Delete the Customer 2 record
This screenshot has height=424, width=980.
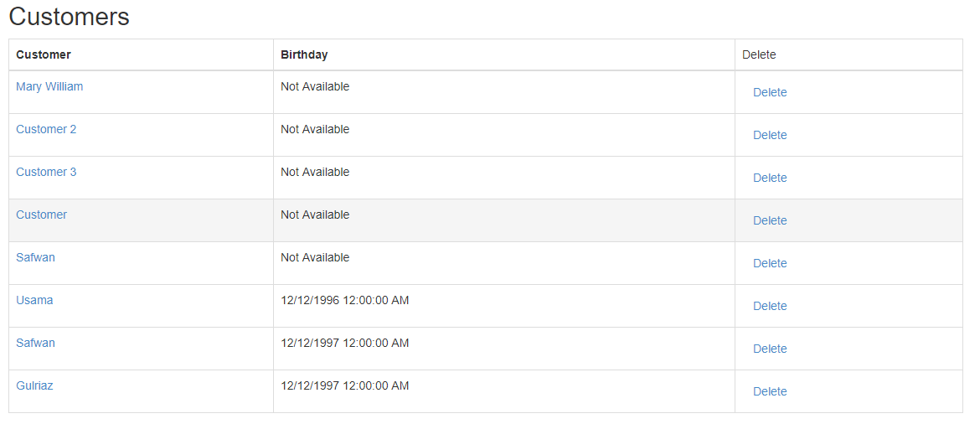coord(770,135)
